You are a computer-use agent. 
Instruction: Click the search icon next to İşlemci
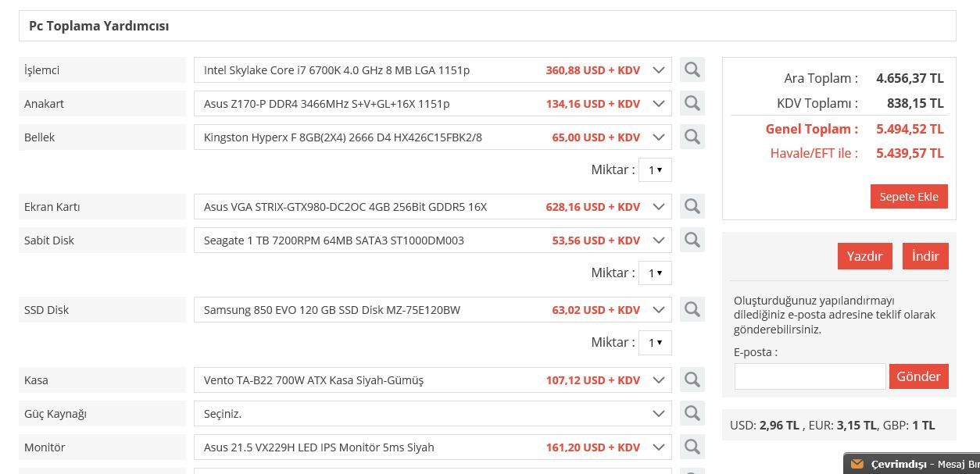point(692,70)
